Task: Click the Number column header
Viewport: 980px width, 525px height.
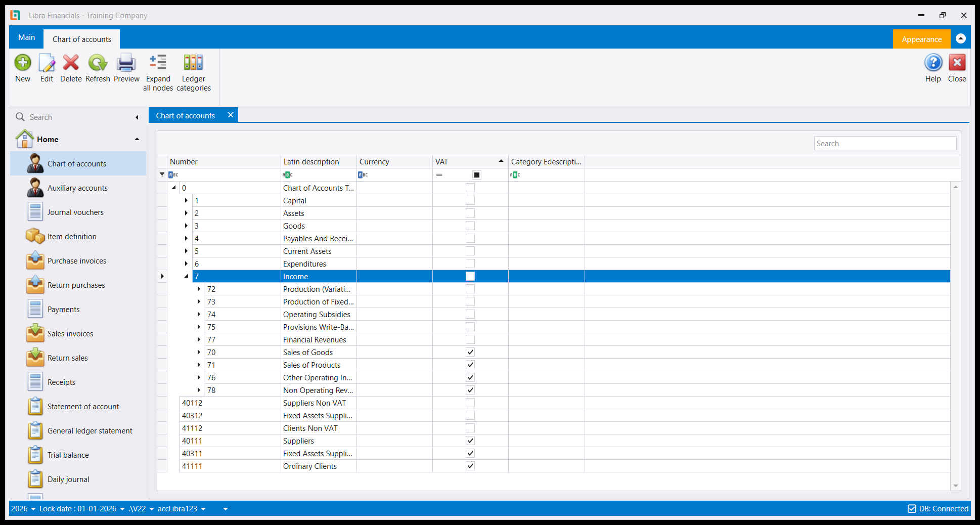Action: [x=224, y=162]
